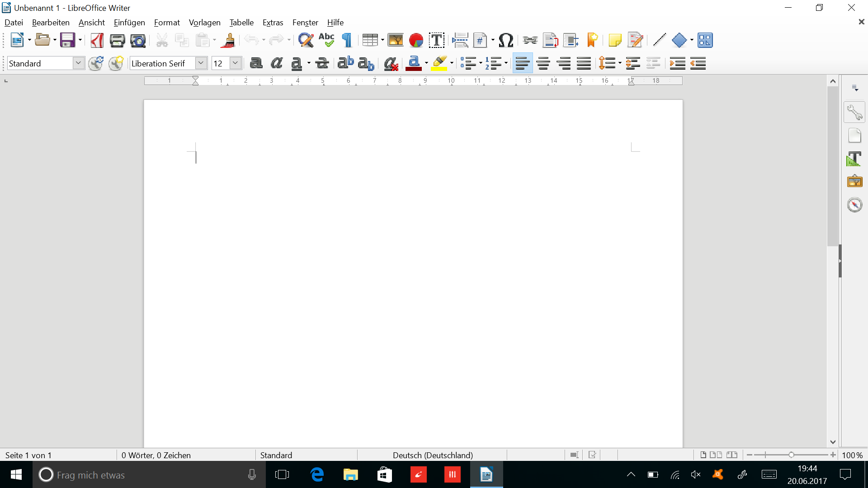
Task: Expand the paragraph style Standard dropdown
Action: [78, 63]
